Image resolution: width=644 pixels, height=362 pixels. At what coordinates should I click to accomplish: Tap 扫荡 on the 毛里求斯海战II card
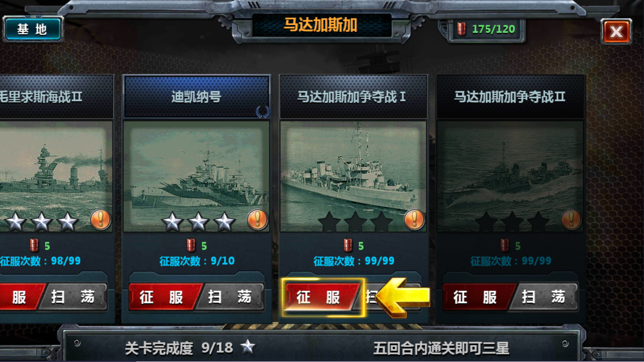pos(73,297)
